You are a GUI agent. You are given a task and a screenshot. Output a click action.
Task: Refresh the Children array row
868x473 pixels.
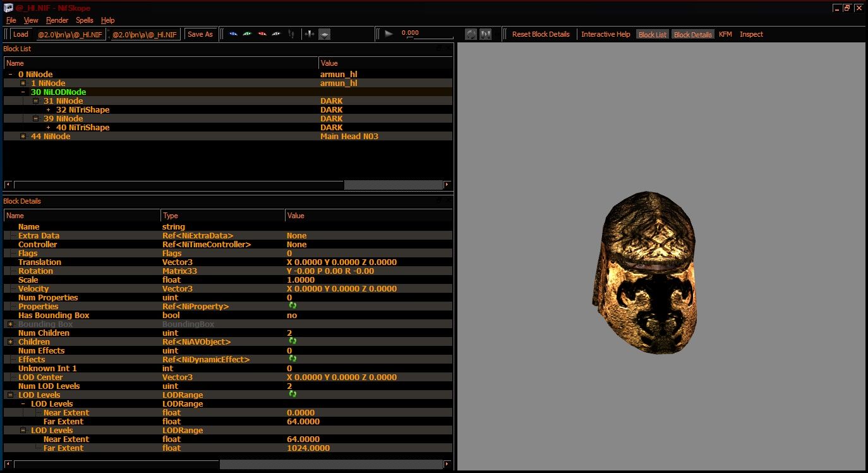point(293,341)
